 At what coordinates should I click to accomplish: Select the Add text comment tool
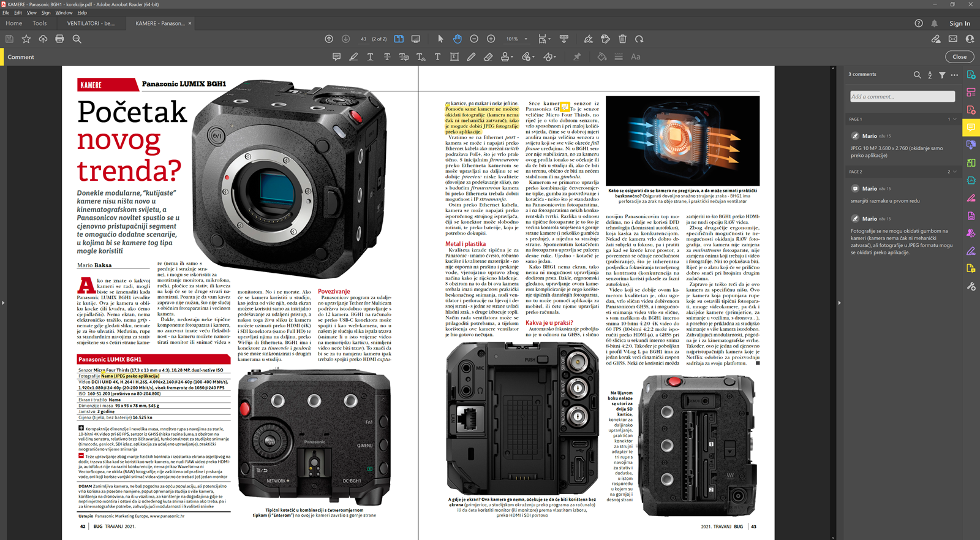tap(437, 57)
